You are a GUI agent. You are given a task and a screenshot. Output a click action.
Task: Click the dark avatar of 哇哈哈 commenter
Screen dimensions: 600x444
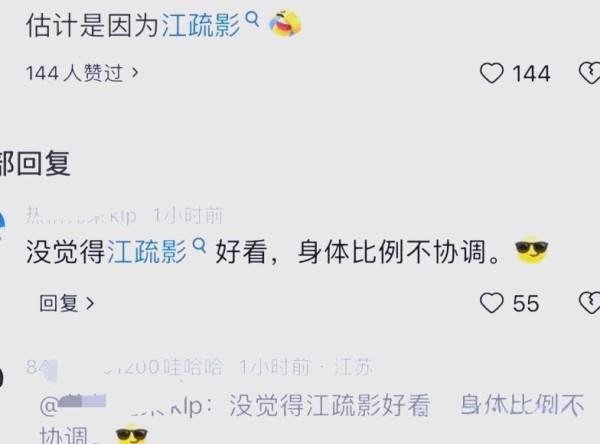click(x=2, y=377)
